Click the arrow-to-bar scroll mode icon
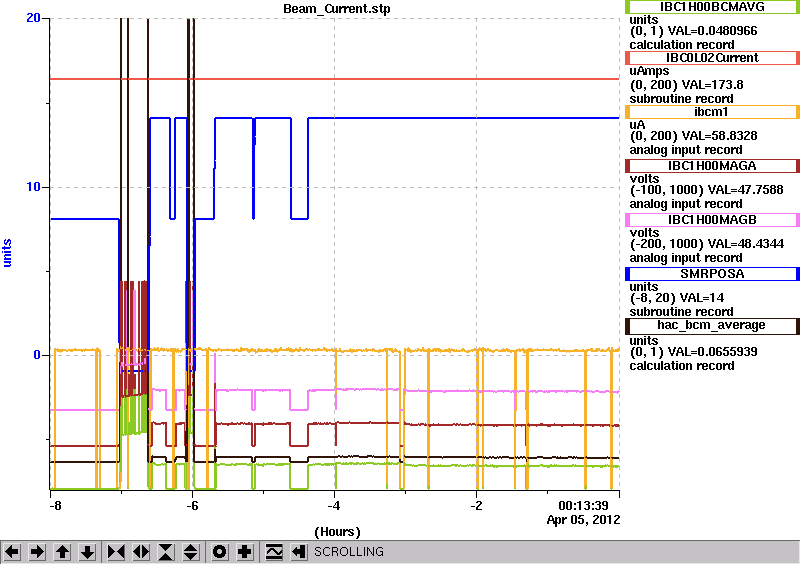 (299, 552)
